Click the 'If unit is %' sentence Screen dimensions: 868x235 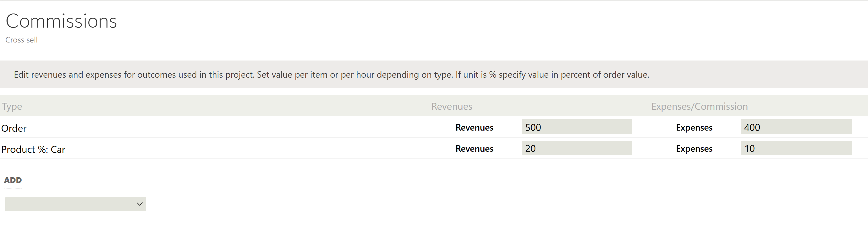[552, 75]
